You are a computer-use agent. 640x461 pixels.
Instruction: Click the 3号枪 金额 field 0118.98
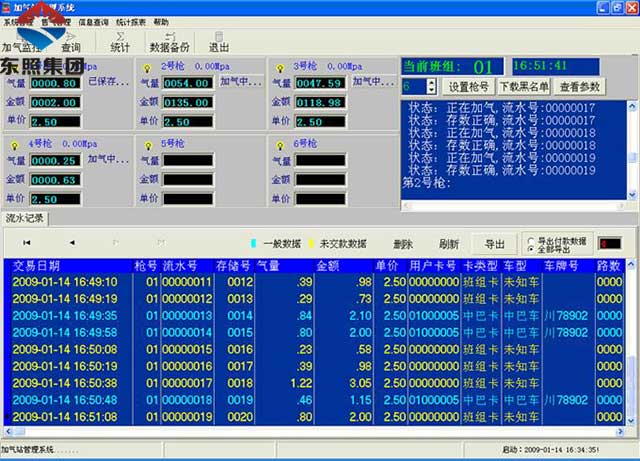320,102
